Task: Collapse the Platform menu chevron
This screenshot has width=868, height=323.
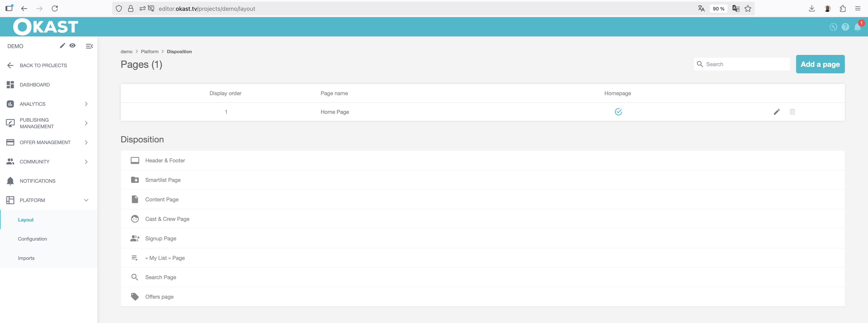Action: [86, 200]
